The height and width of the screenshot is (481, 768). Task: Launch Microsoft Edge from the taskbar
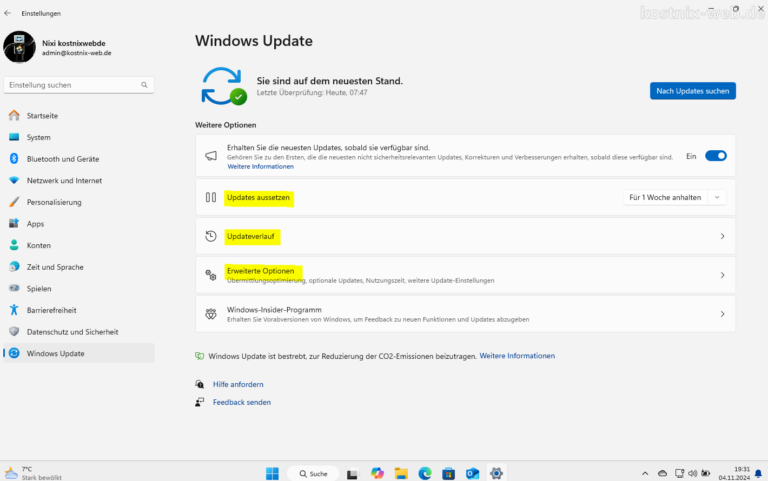425,473
